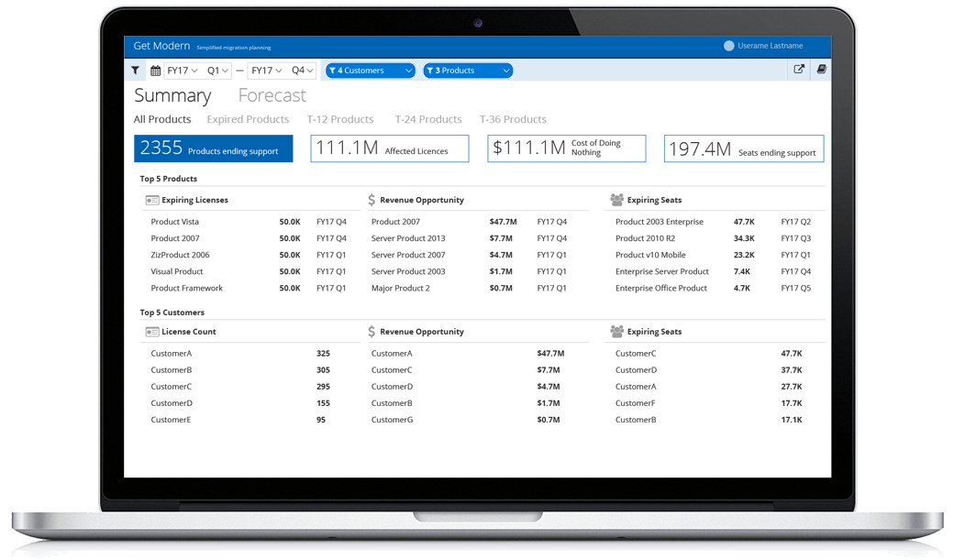Select the T-24 Products tab

427,119
